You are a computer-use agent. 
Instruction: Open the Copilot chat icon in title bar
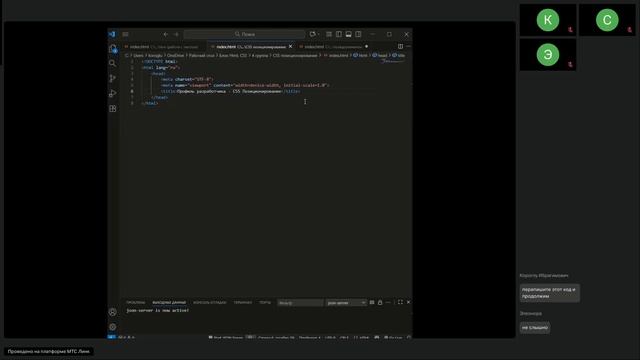tap(313, 34)
